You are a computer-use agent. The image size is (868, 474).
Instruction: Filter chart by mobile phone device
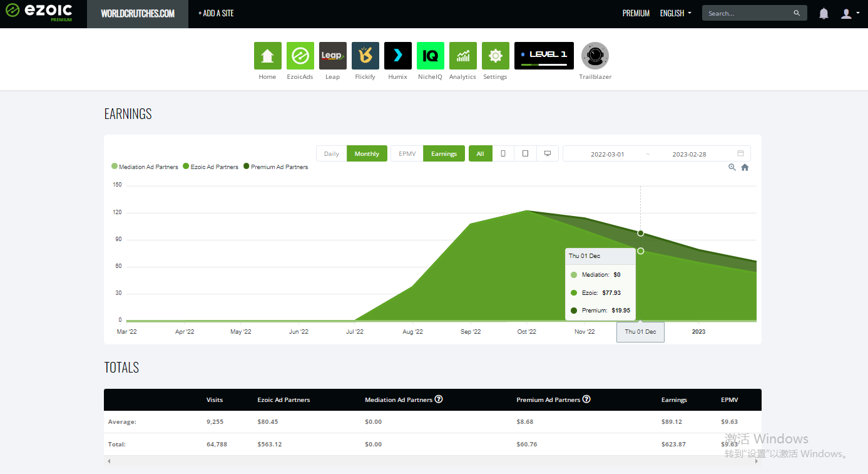tap(503, 153)
